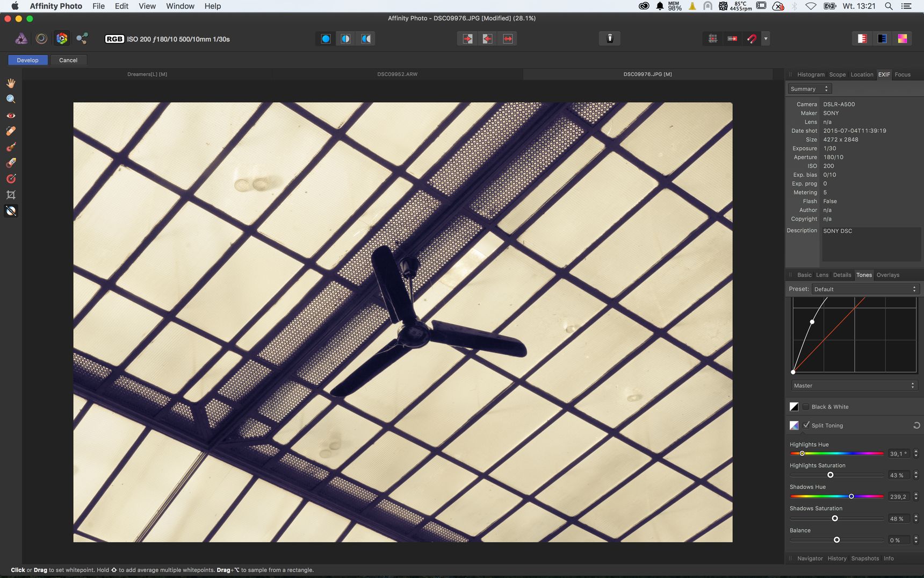Enable the Black & White checkbox
This screenshot has width=924, height=578.
(806, 406)
